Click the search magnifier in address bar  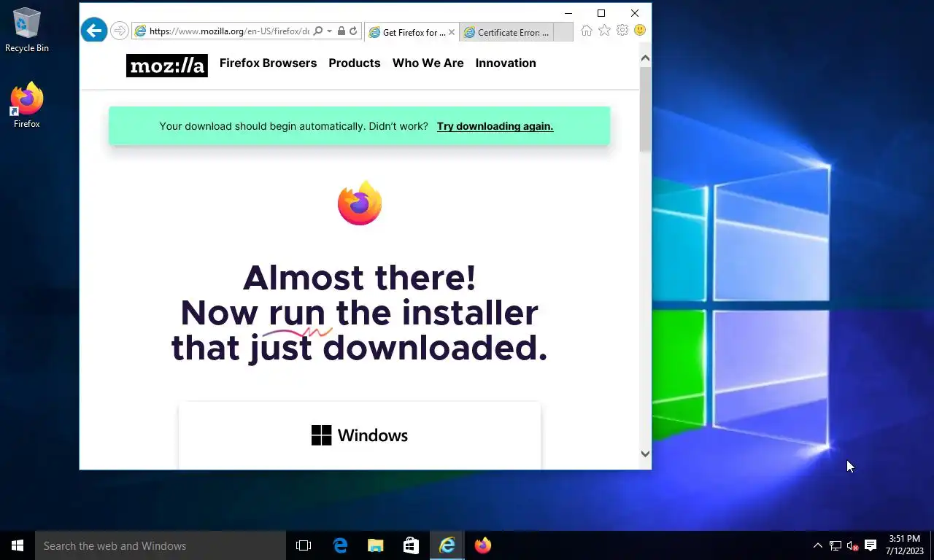317,31
